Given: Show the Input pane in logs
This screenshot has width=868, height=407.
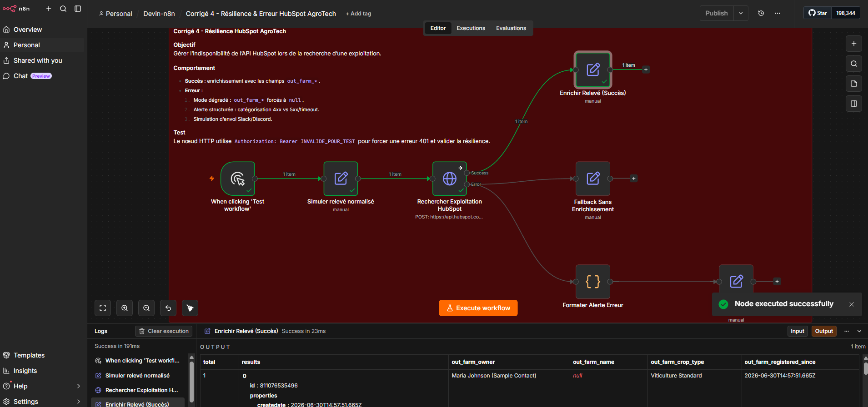Looking at the screenshot, I should click(x=798, y=331).
